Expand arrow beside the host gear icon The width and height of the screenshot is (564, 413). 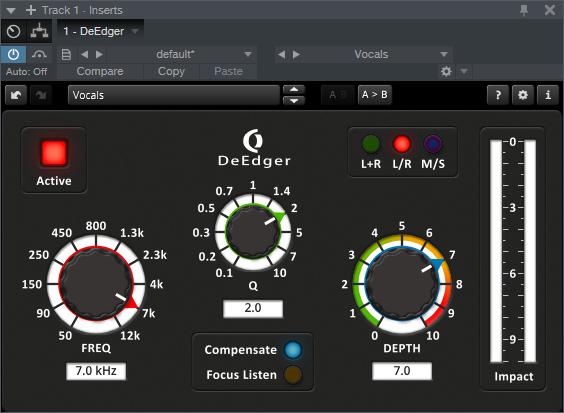[464, 71]
